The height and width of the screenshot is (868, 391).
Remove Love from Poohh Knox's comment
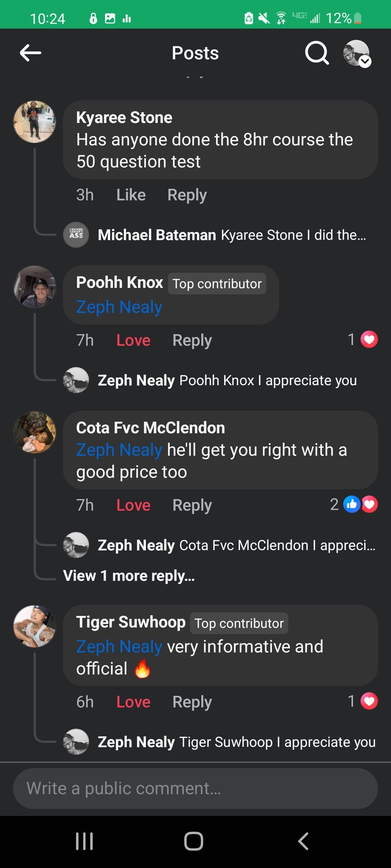(133, 340)
